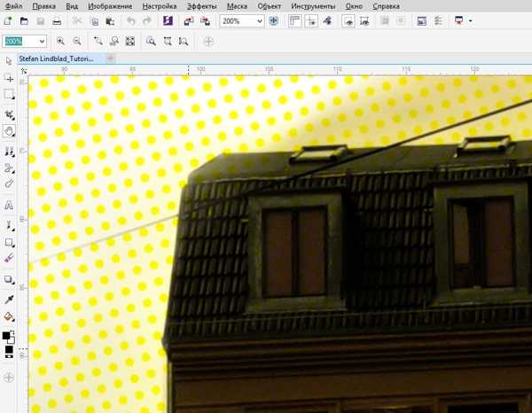Click the Redo arrow icon
This screenshot has width=532, height=413.
[146, 21]
